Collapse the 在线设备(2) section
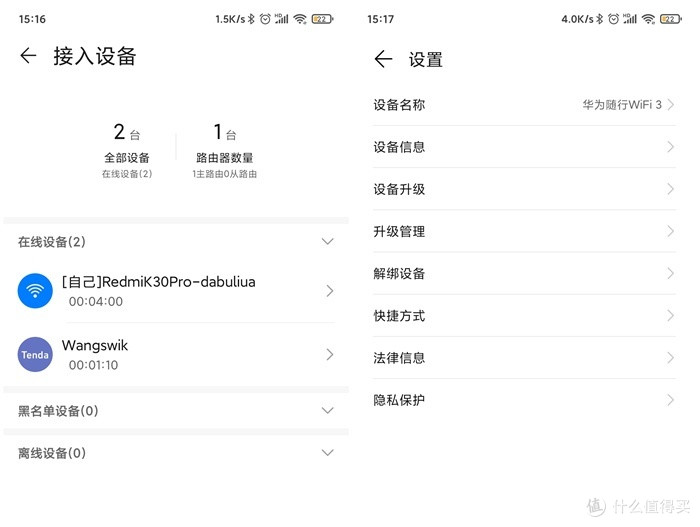700x527 pixels. [x=327, y=241]
